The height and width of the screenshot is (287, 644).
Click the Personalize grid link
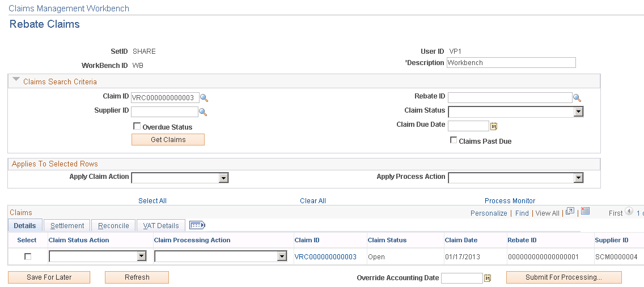point(489,213)
